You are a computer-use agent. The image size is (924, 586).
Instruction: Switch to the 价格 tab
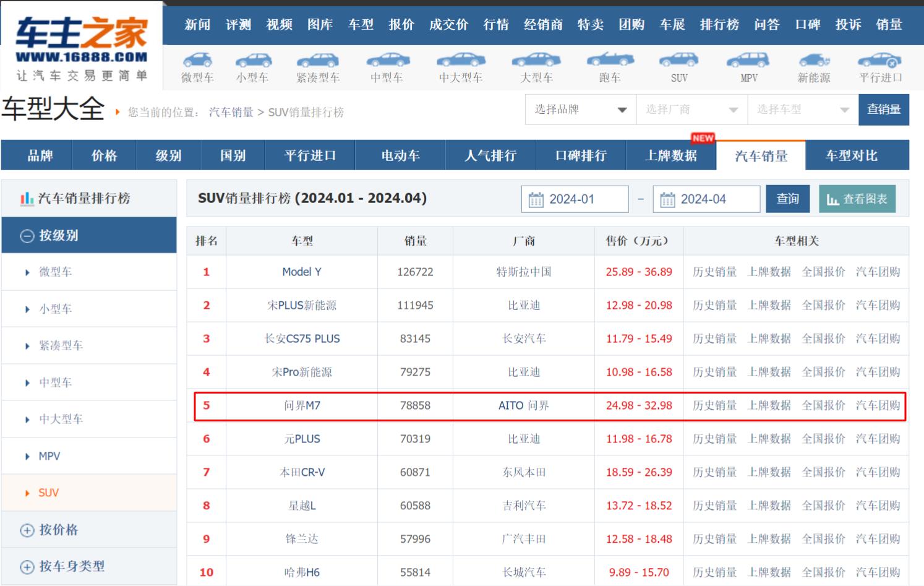[x=104, y=155]
